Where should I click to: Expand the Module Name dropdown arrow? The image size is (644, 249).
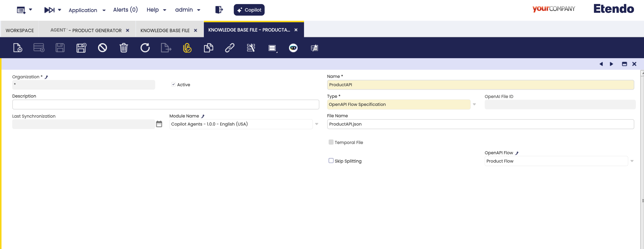(x=316, y=124)
